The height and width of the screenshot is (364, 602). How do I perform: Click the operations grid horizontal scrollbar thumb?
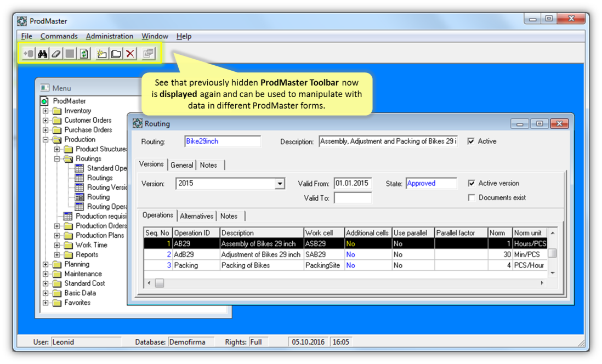[160, 283]
